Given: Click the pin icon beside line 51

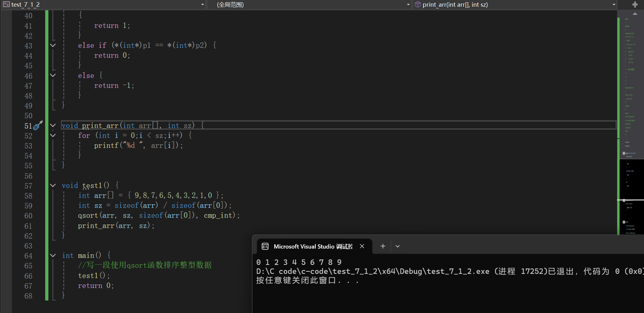Looking at the screenshot, I should point(38,126).
